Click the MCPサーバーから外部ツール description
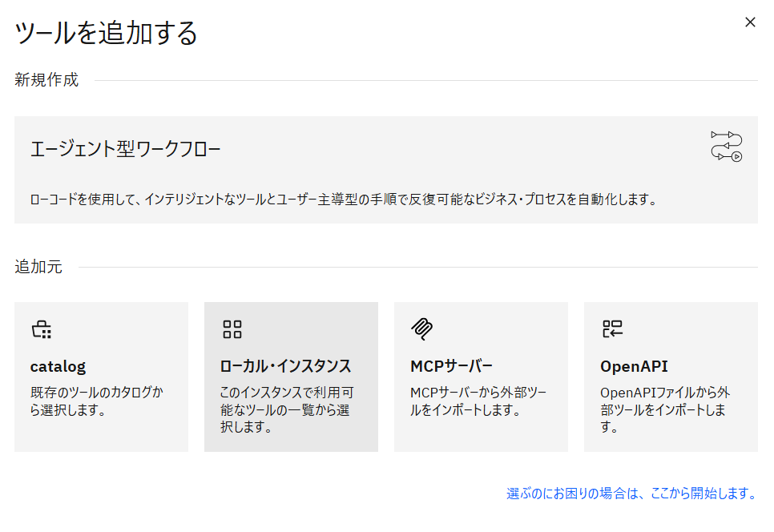 point(478,401)
